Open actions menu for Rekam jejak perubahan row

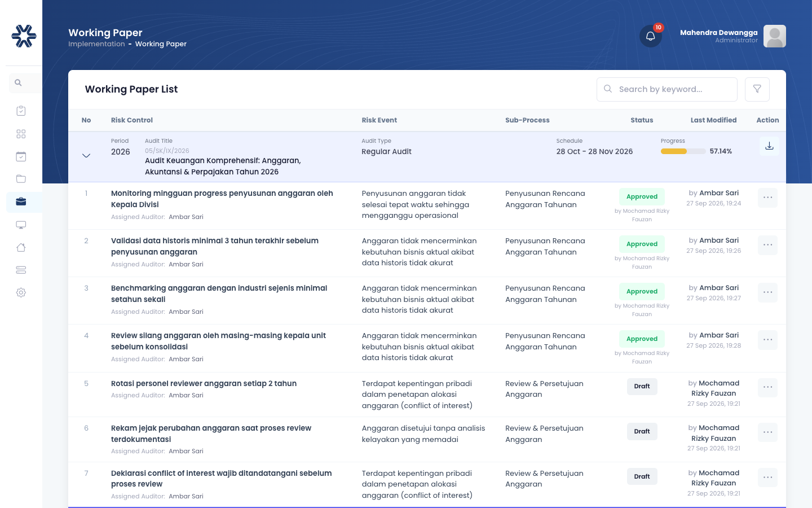pyautogui.click(x=768, y=432)
